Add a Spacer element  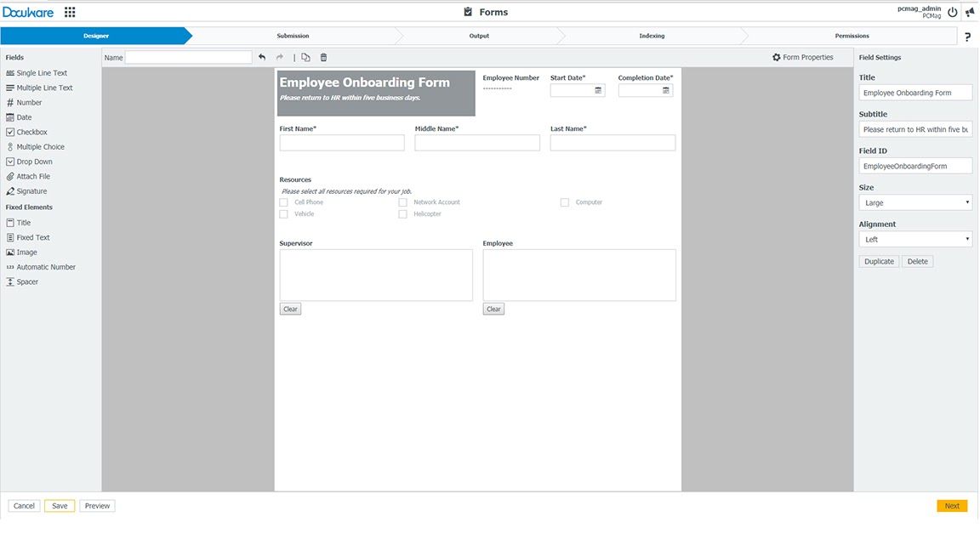(x=22, y=281)
